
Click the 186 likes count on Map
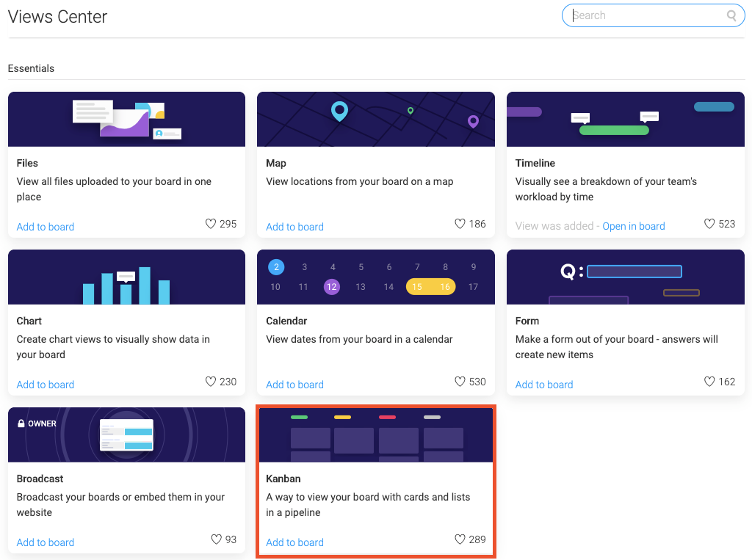click(477, 224)
